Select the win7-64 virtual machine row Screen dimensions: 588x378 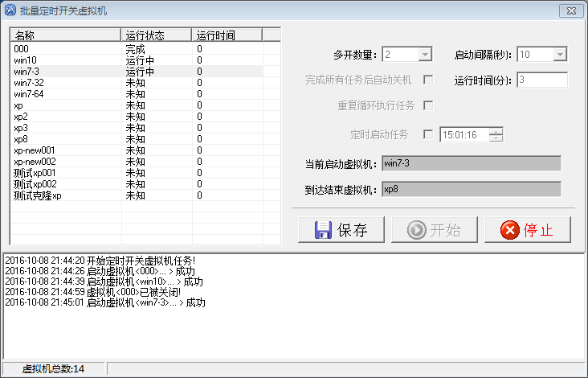point(137,94)
